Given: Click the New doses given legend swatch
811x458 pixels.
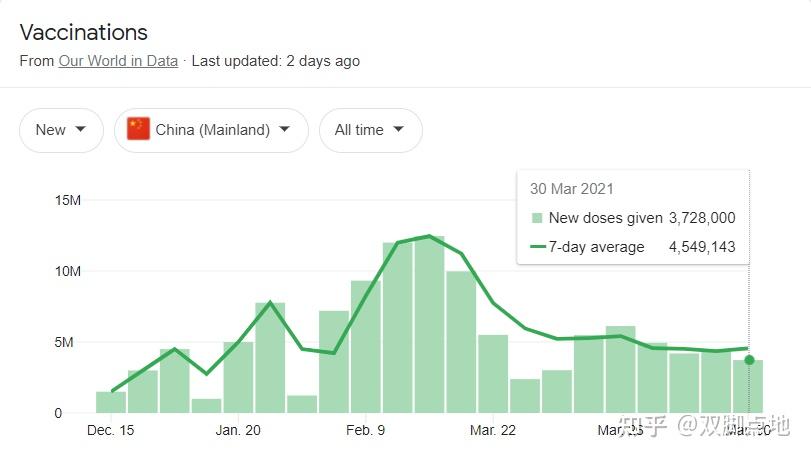Looking at the screenshot, I should (x=537, y=218).
